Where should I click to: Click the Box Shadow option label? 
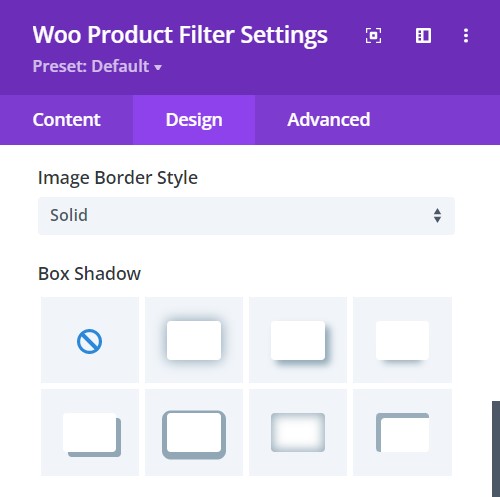(89, 274)
